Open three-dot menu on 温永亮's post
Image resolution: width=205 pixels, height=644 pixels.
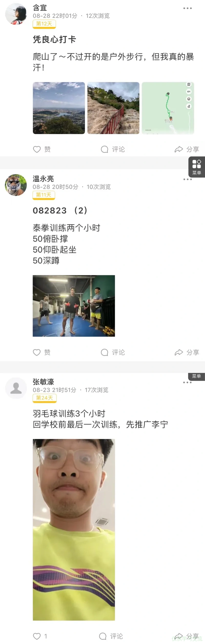[188, 179]
